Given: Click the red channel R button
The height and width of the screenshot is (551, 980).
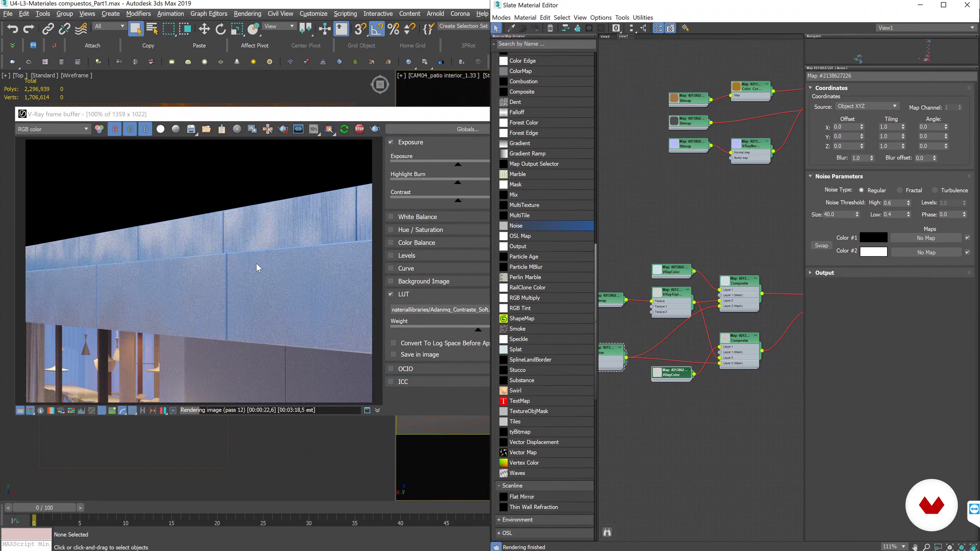Looking at the screenshot, I should coord(115,129).
